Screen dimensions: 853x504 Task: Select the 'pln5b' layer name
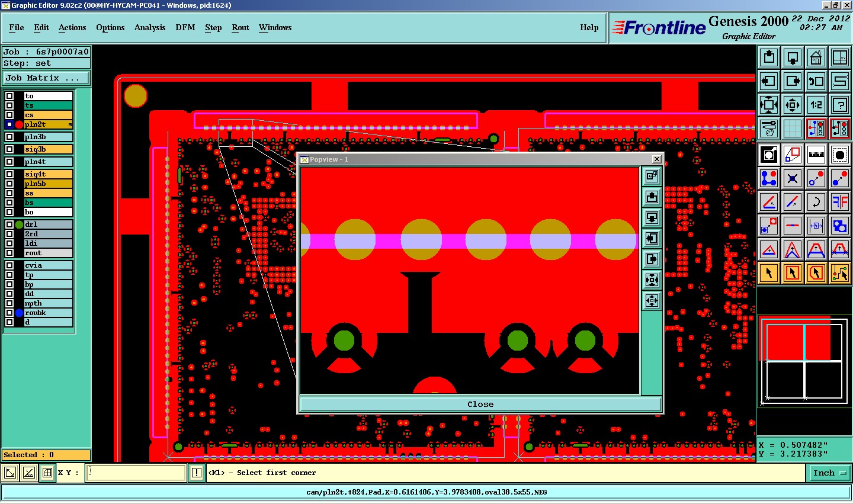[48, 184]
